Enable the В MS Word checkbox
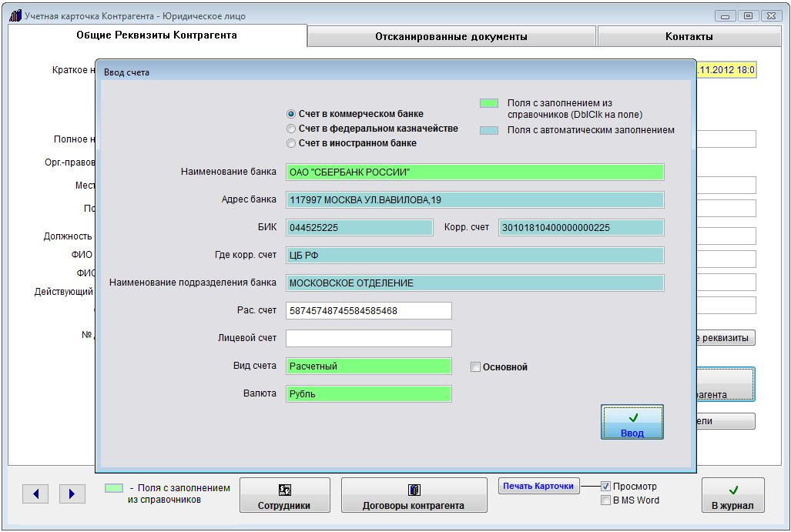This screenshot has height=532, width=791. click(x=606, y=500)
